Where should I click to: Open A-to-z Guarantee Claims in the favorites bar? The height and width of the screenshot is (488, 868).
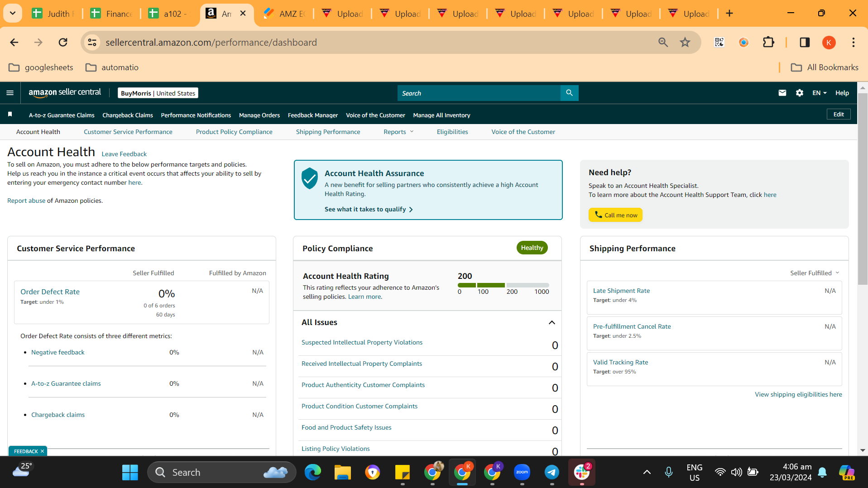tap(62, 115)
